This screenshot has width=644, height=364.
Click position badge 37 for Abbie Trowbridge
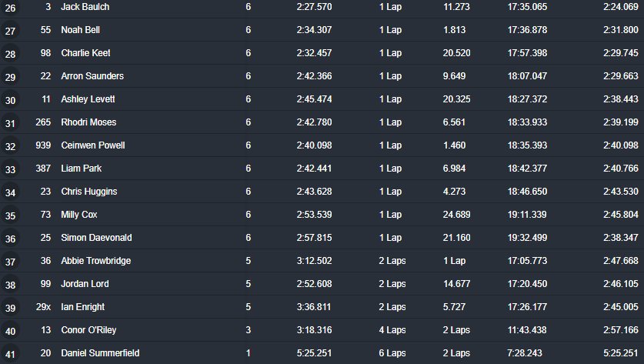coord(10,262)
